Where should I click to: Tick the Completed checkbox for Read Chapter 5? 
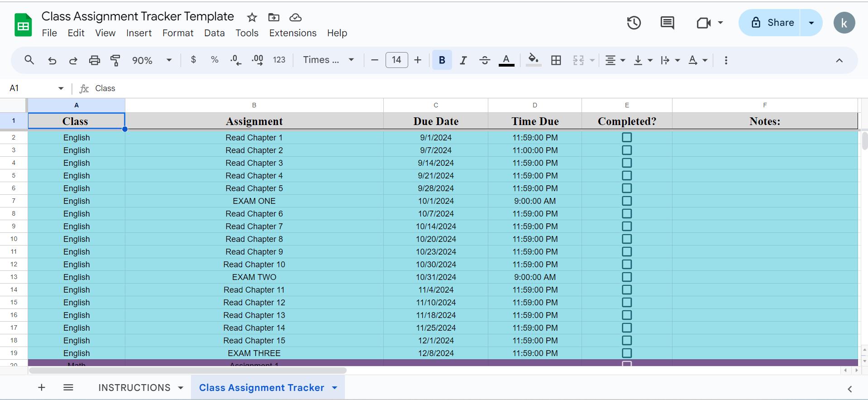coord(627,188)
